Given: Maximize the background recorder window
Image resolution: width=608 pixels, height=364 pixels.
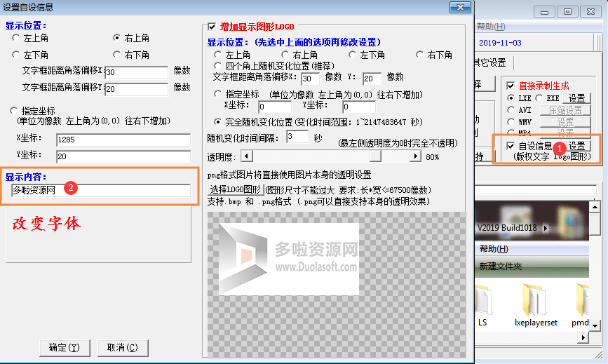Looking at the screenshot, I should (567, 12).
